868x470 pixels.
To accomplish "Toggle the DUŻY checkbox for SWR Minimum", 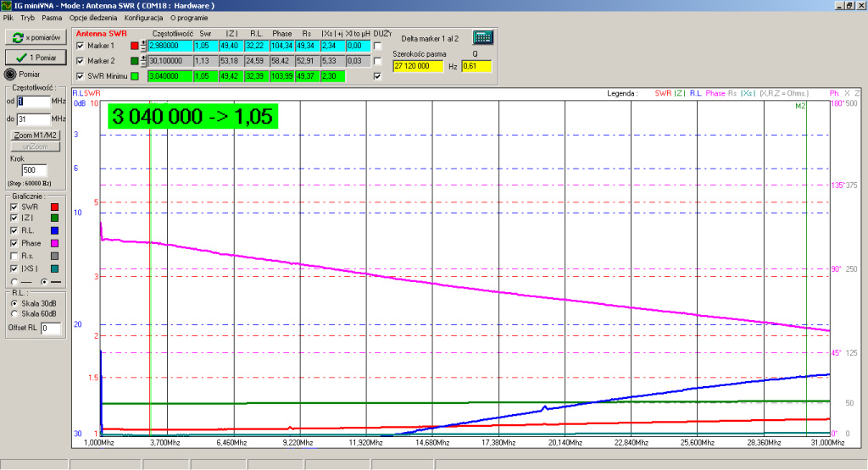I will pyautogui.click(x=378, y=76).
